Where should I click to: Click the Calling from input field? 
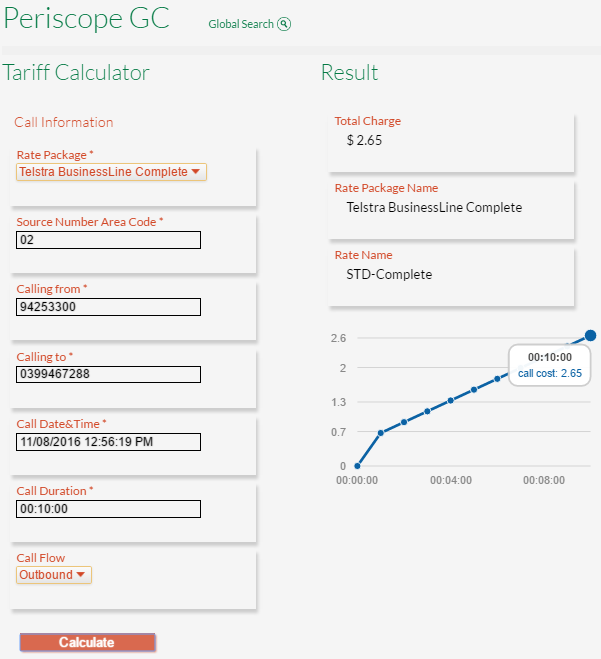[108, 307]
